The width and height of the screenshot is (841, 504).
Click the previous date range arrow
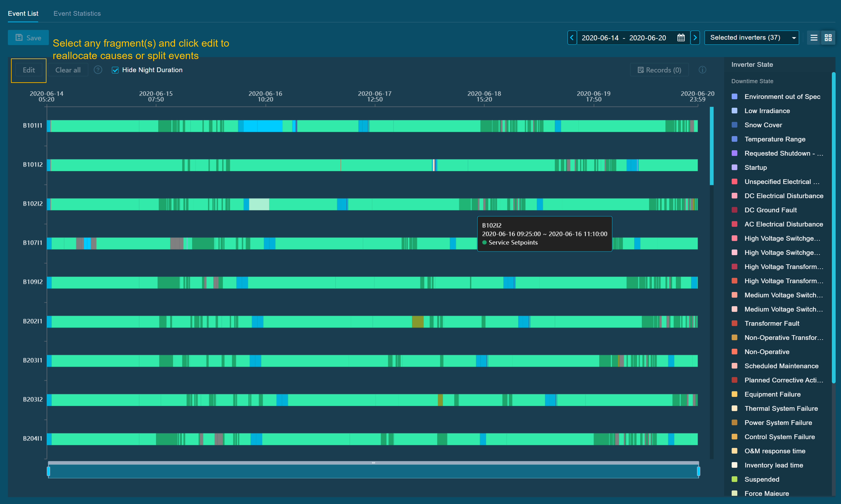point(572,38)
